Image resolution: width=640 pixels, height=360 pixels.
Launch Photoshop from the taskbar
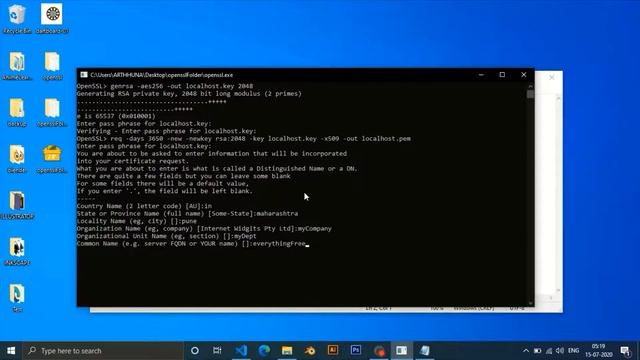pyautogui.click(x=356, y=350)
